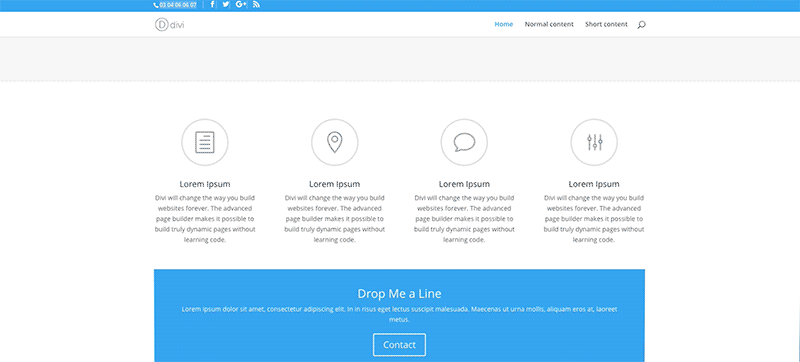Viewport: 800px width, 362px height.
Task: Click Lorem Ipsum heading under map pin
Action: (335, 184)
